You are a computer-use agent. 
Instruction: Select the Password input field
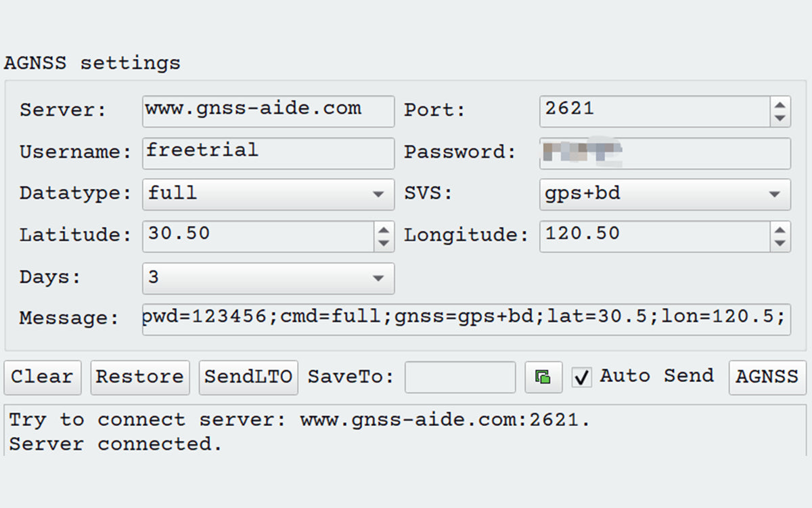(664, 153)
